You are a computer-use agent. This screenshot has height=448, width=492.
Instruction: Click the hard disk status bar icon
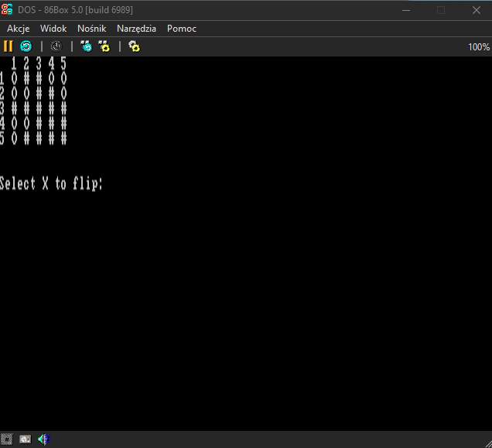(x=26, y=439)
